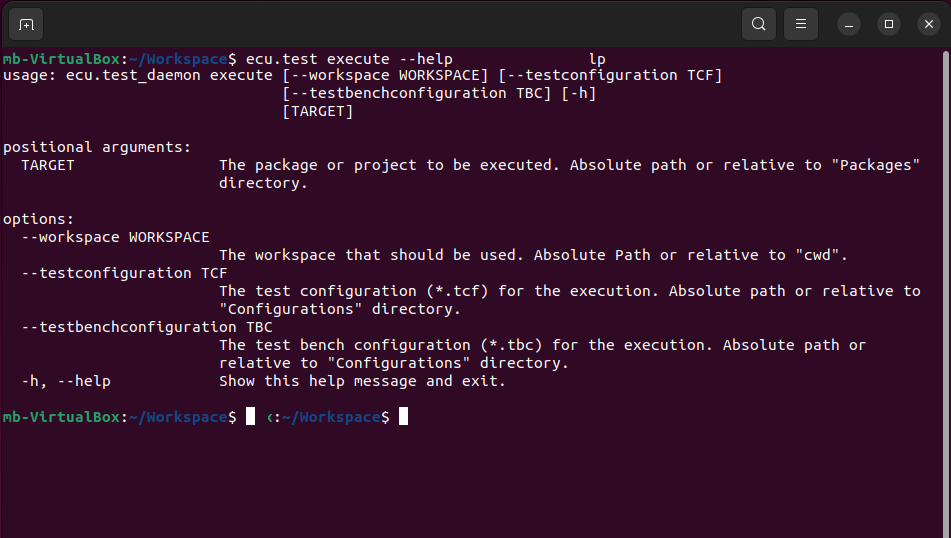Click the 'usage: ecu.test_daemon execute' text
Viewport: 951px width, 538px height.
point(138,75)
